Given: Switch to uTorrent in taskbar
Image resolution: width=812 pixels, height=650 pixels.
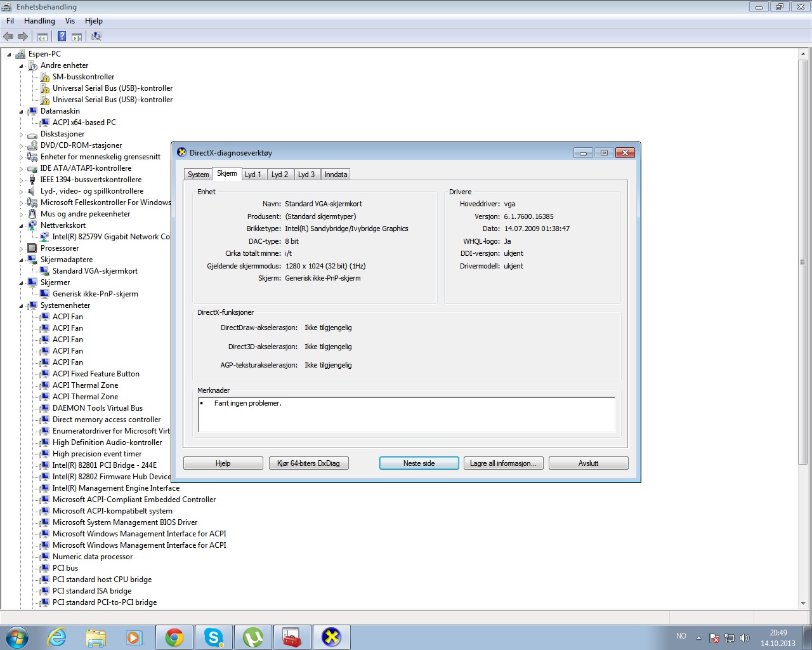Looking at the screenshot, I should tap(253, 637).
